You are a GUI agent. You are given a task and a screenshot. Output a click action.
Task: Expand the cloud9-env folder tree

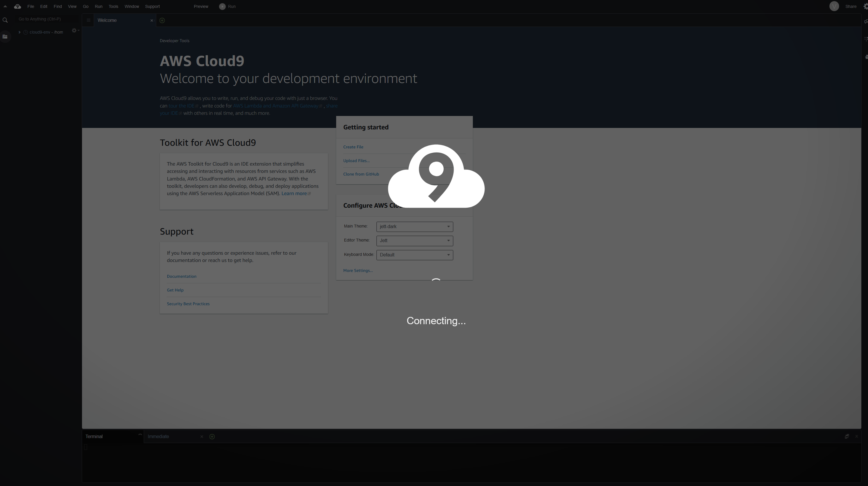pos(20,32)
